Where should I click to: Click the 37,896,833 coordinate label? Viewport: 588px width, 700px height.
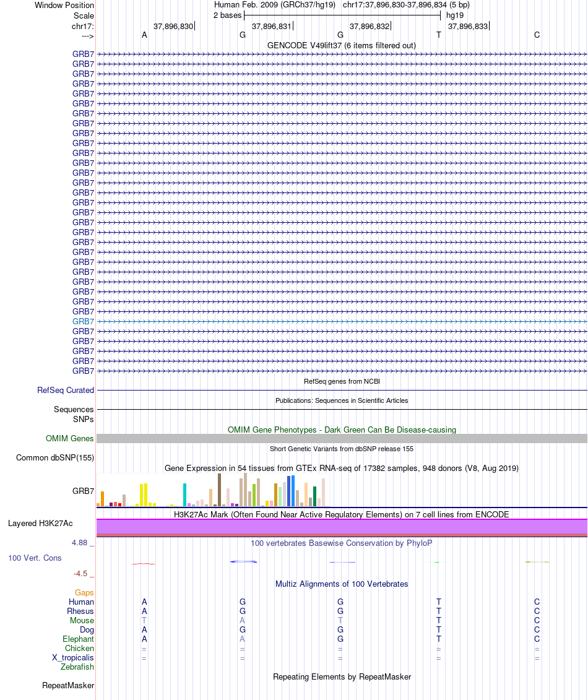point(468,27)
